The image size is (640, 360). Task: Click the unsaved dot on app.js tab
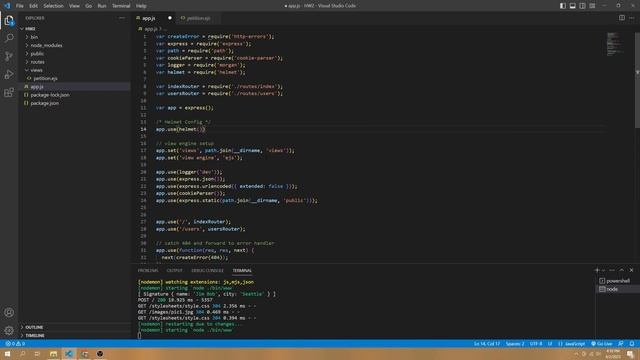point(170,18)
